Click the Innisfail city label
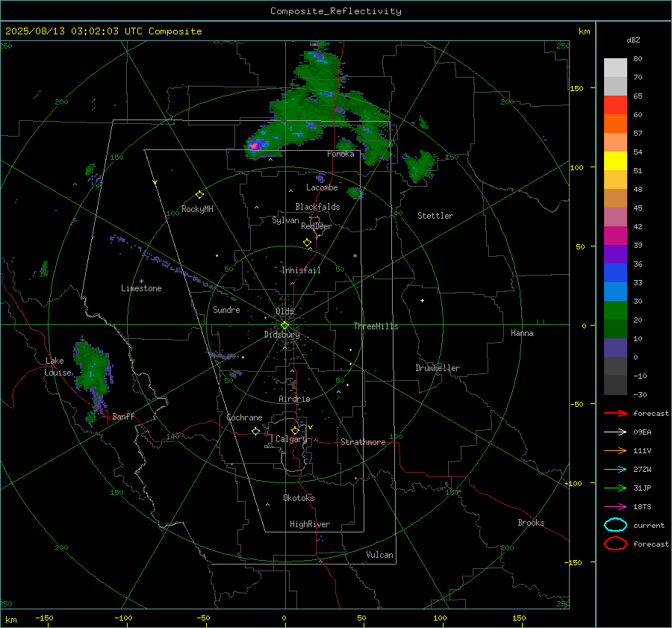This screenshot has height=628, width=672. (301, 270)
